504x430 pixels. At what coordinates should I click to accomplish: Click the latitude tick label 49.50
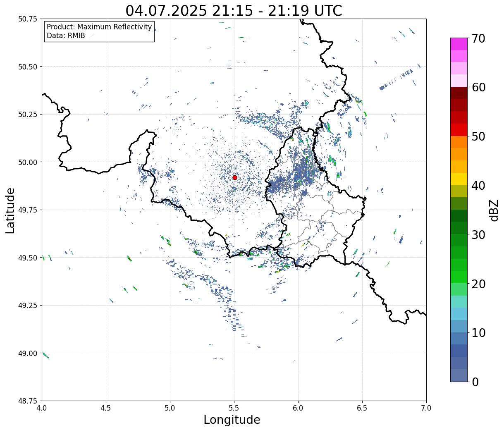(27, 258)
